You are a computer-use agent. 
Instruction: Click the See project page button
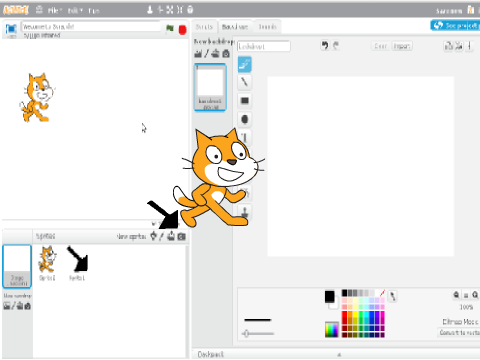pyautogui.click(x=455, y=25)
